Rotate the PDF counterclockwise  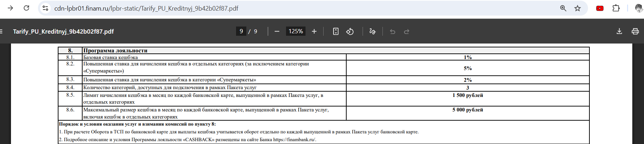coord(350,31)
